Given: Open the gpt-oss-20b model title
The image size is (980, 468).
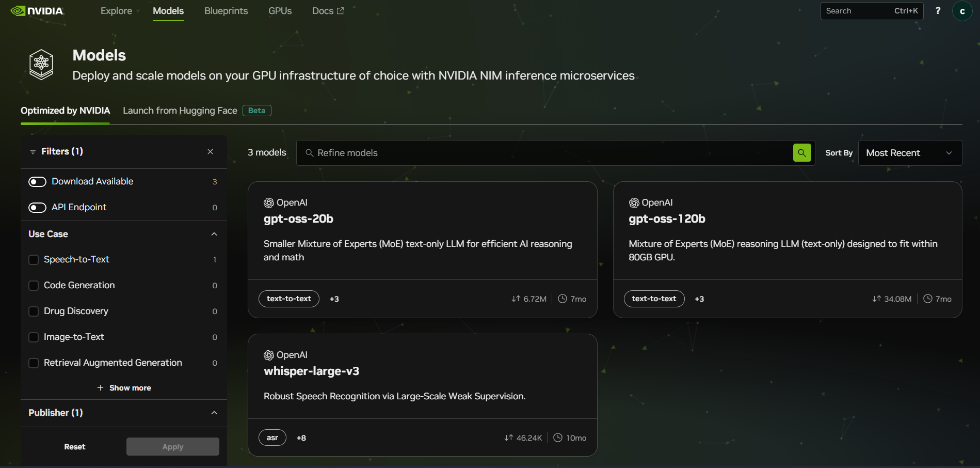Looking at the screenshot, I should pyautogui.click(x=298, y=219).
